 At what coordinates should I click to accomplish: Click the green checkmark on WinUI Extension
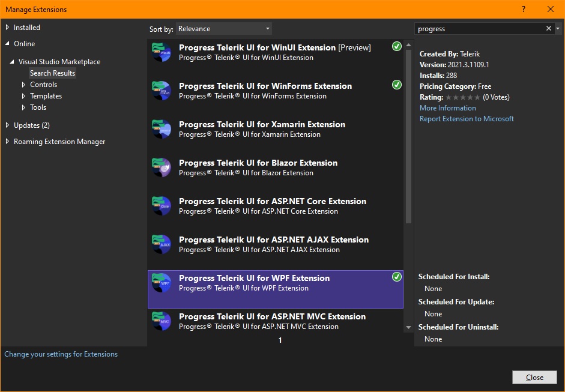(396, 47)
